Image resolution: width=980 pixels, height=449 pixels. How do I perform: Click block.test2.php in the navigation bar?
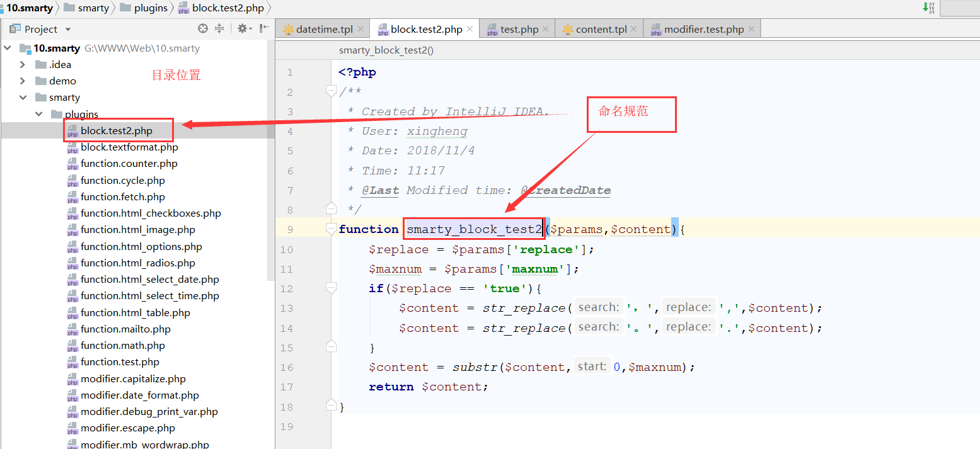pos(221,8)
